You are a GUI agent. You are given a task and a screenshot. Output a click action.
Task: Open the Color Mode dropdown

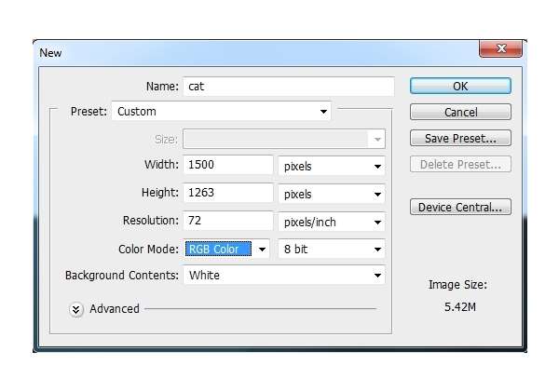226,250
